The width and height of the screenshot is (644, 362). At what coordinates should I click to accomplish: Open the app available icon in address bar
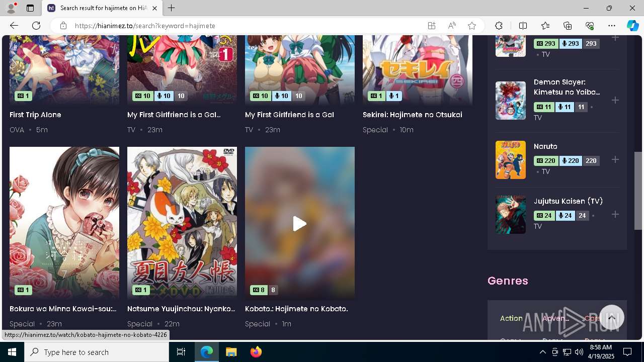click(x=432, y=26)
